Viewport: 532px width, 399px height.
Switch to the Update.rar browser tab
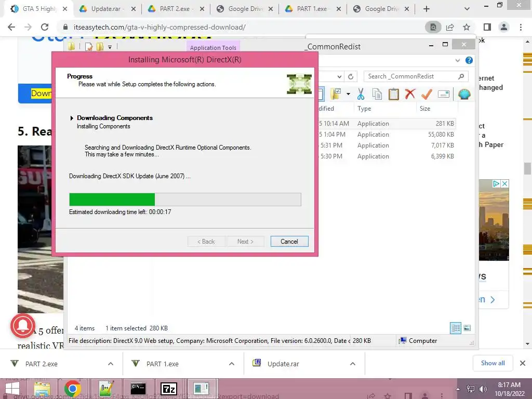[107, 9]
